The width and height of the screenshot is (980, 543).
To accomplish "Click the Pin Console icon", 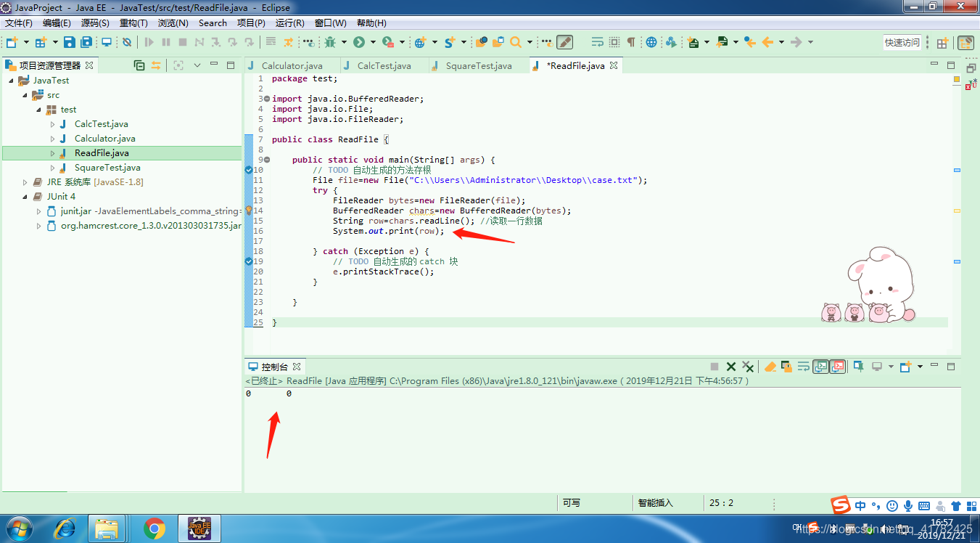I will pyautogui.click(x=858, y=367).
